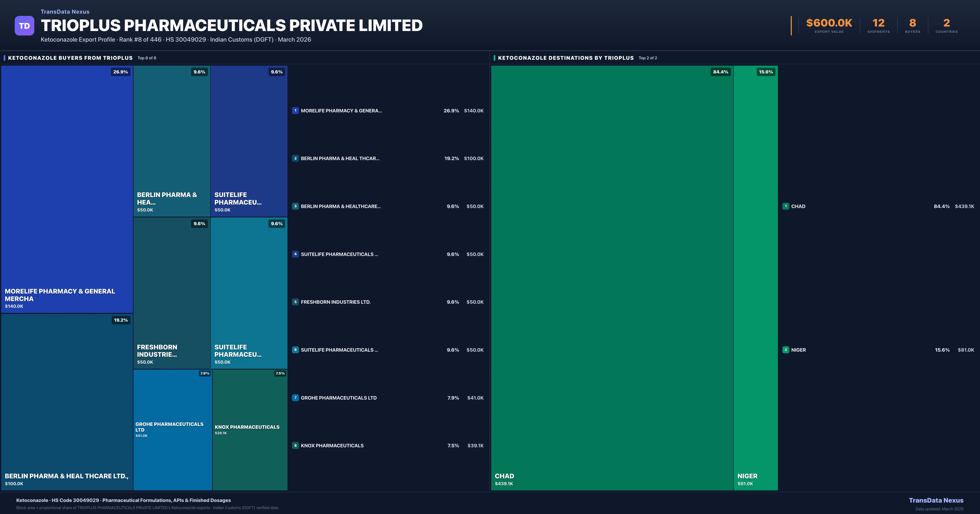980x514 pixels.
Task: Select the Niger destination treemap block
Action: pos(756,278)
